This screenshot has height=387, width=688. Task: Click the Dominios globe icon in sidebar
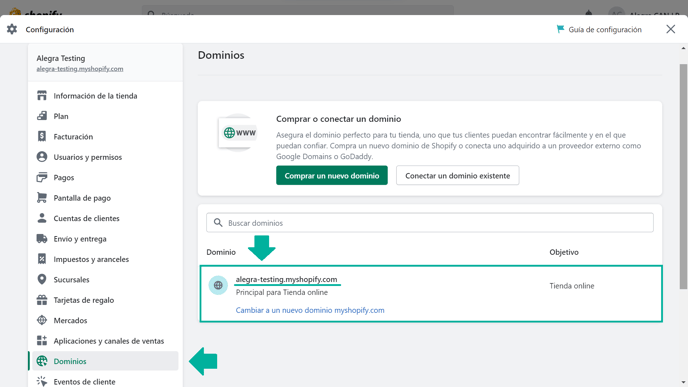(42, 361)
